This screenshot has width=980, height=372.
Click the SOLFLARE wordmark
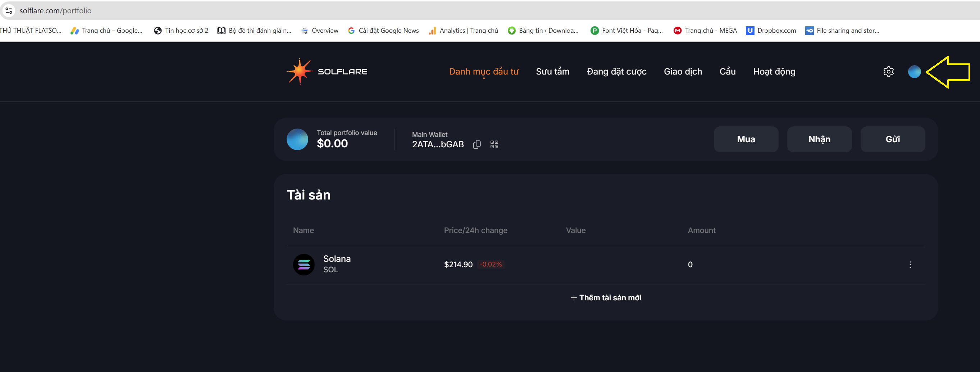pos(342,72)
